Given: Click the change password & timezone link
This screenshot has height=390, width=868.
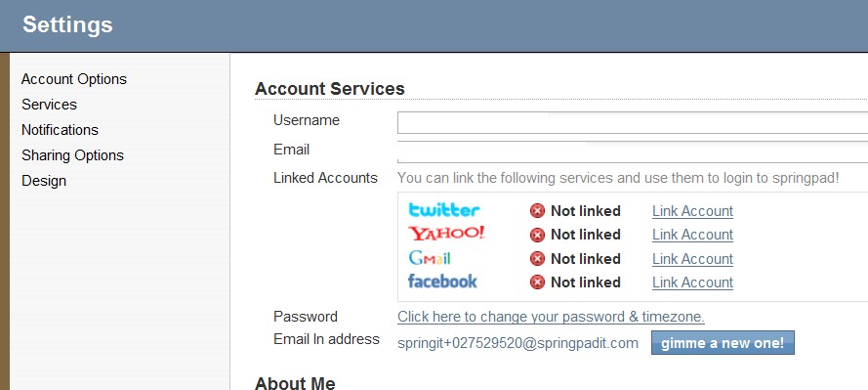Looking at the screenshot, I should 551,317.
